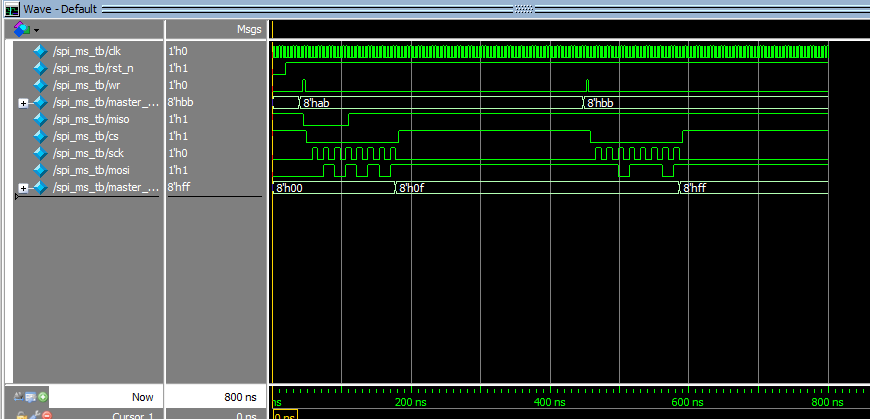This screenshot has width=870, height=419.
Task: Click the 0 ns cursor time box
Action: click(283, 414)
